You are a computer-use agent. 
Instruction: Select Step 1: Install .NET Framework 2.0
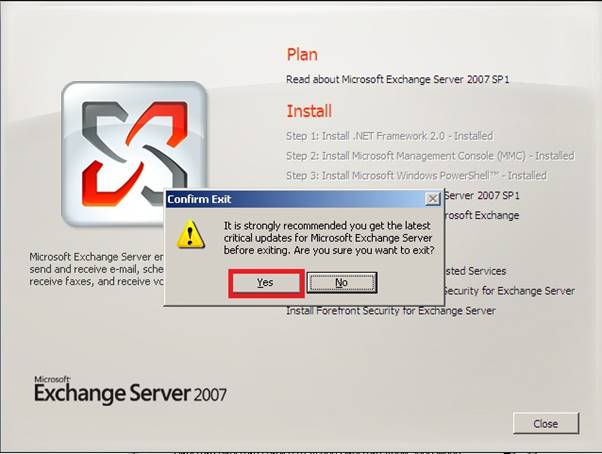(389, 136)
